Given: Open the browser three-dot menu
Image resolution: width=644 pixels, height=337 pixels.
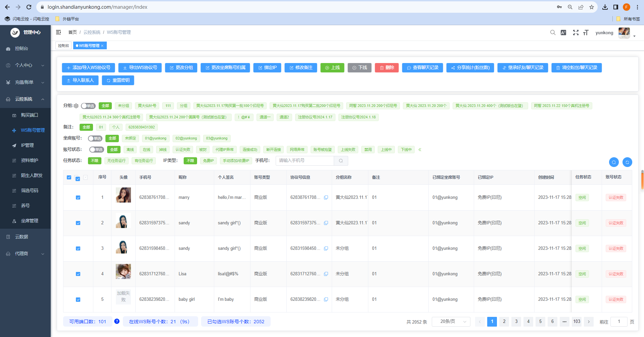Looking at the screenshot, I should coord(637,7).
